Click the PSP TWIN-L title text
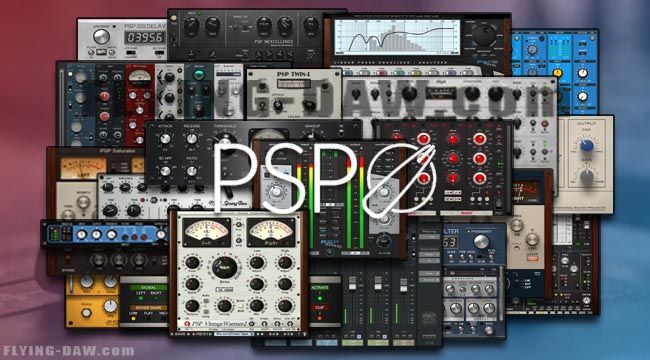Screen dimensions: 650x360 coord(293,74)
